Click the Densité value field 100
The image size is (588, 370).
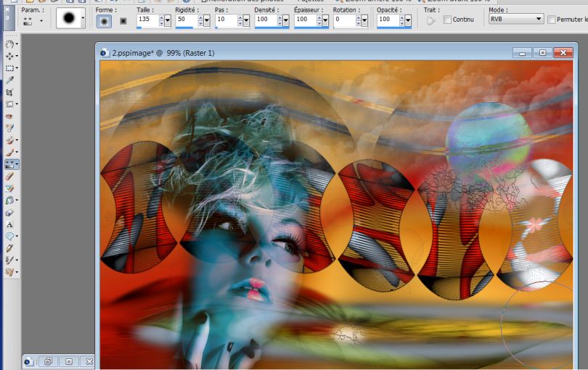[x=266, y=20]
